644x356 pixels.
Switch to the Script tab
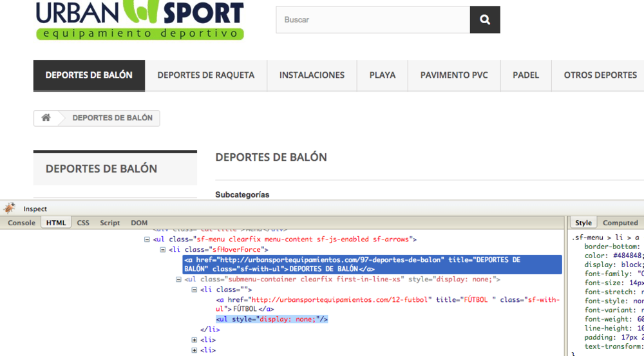coord(109,223)
